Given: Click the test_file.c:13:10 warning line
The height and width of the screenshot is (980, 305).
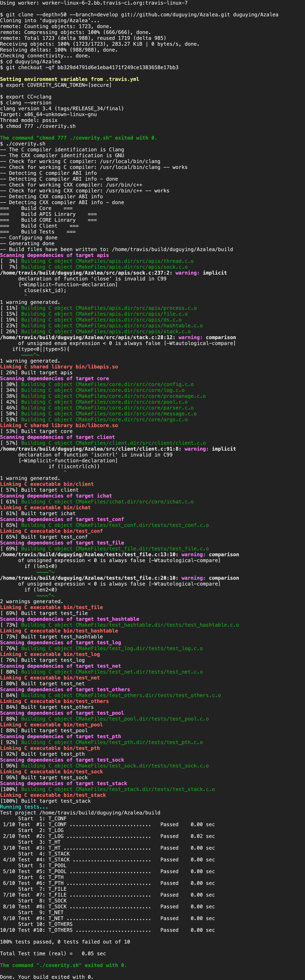Looking at the screenshot, I should pos(120,555).
